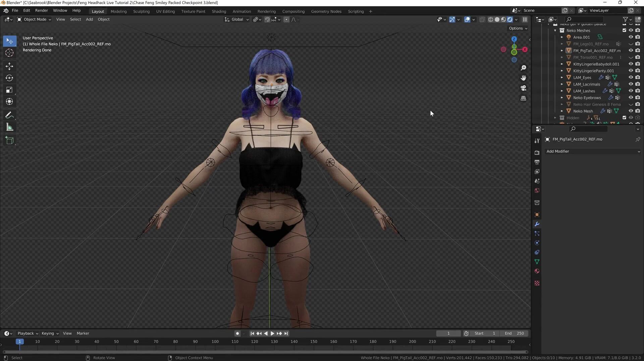Select the Add Cube tool
Image resolution: width=644 pixels, height=361 pixels.
click(x=9, y=140)
